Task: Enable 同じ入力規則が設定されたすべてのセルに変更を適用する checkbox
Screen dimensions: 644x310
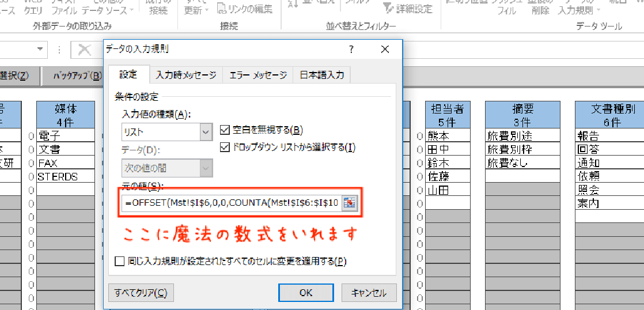Action: pyautogui.click(x=119, y=261)
